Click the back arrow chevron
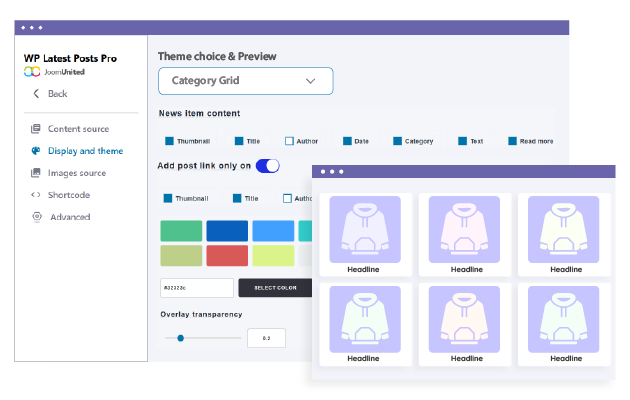The height and width of the screenshot is (400, 630). click(36, 94)
